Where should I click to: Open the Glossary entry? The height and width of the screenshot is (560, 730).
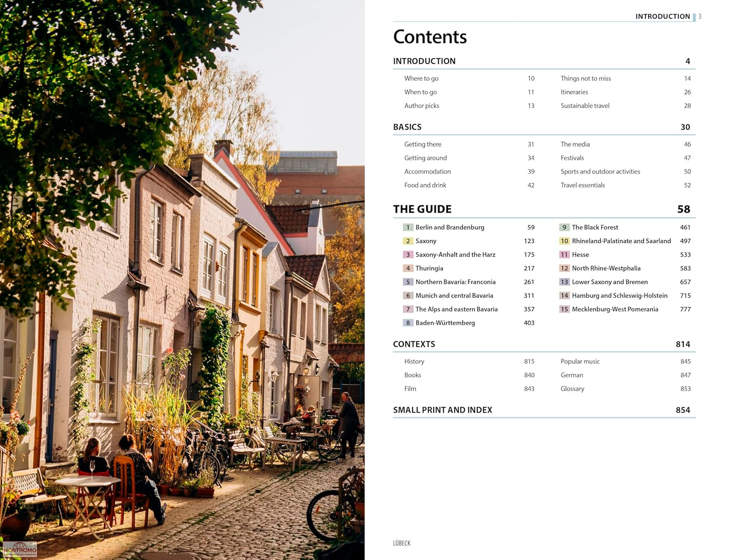click(x=572, y=389)
